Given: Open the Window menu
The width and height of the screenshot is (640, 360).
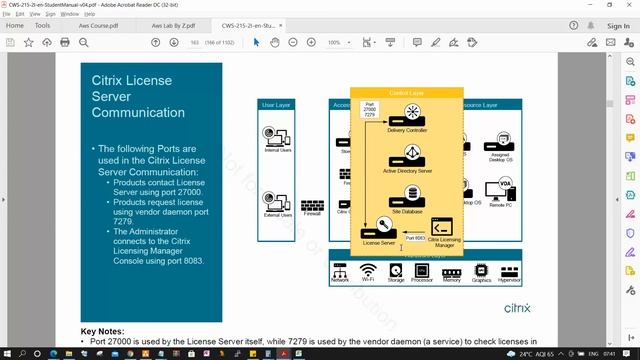Looking at the screenshot, I should pyautogui.click(x=70, y=14).
